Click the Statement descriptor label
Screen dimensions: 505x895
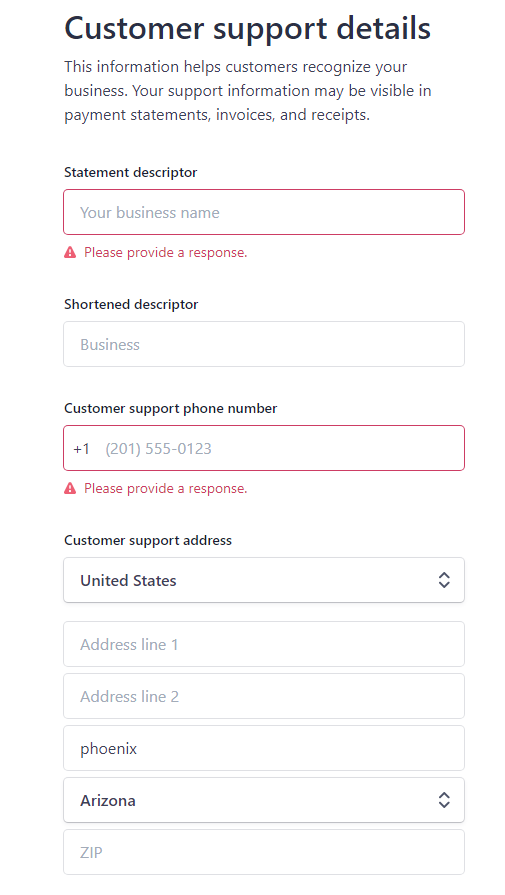(x=131, y=172)
